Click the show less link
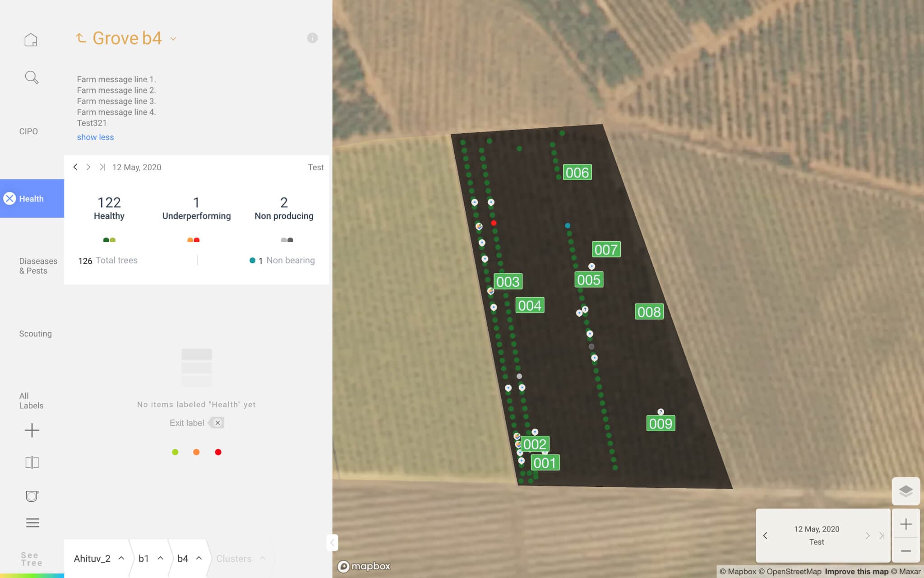This screenshot has height=578, width=924. pos(95,137)
